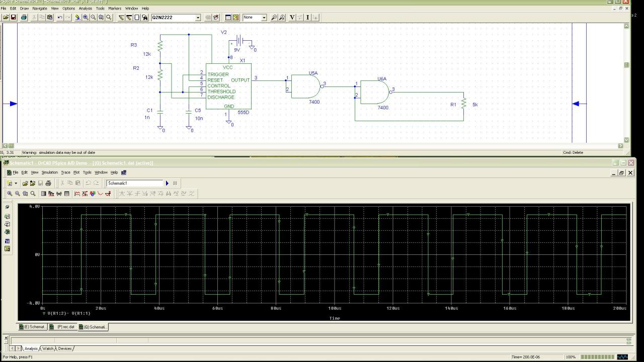The height and width of the screenshot is (362, 644).
Task: Click the Schematic1 simulation profile field
Action: tap(135, 183)
